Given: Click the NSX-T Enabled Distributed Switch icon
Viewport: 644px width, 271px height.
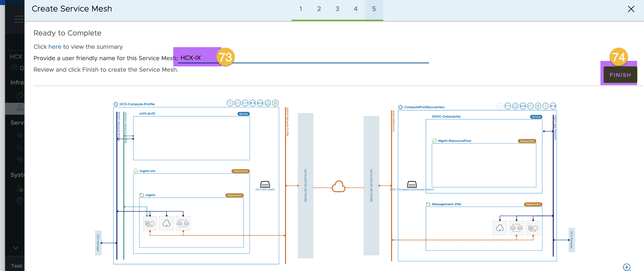Looking at the screenshot, I should 412,184.
